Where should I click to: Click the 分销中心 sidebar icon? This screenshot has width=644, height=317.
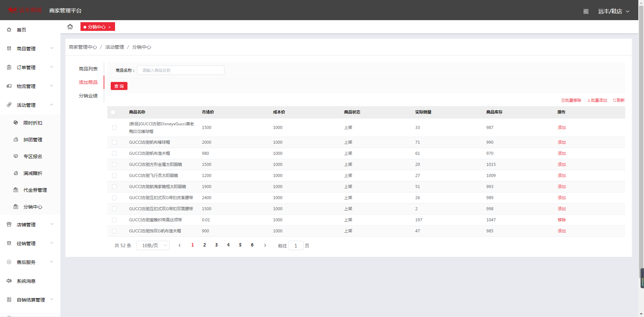pyautogui.click(x=16, y=207)
